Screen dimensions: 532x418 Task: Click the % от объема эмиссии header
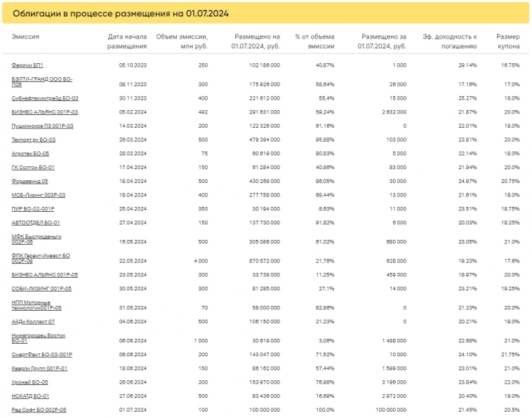tap(314, 41)
